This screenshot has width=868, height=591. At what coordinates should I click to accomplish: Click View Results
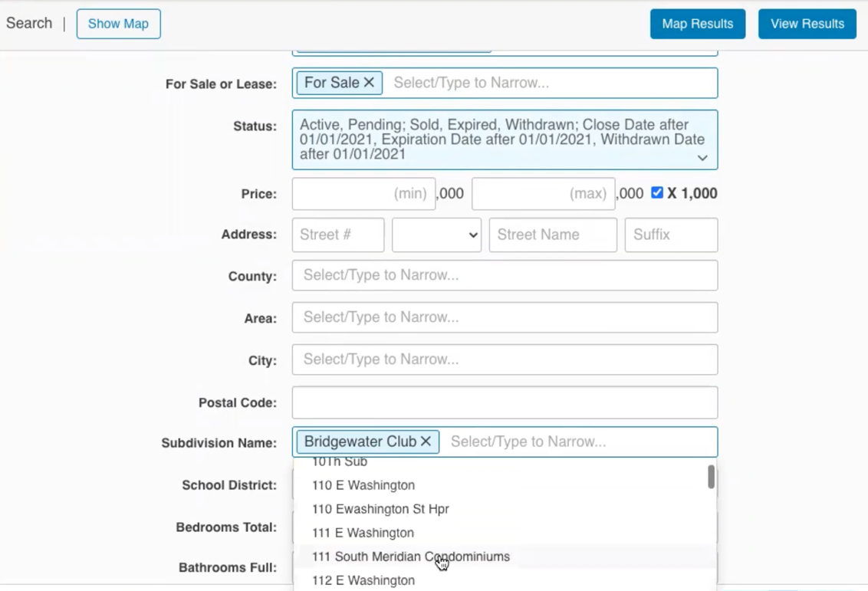tap(807, 24)
